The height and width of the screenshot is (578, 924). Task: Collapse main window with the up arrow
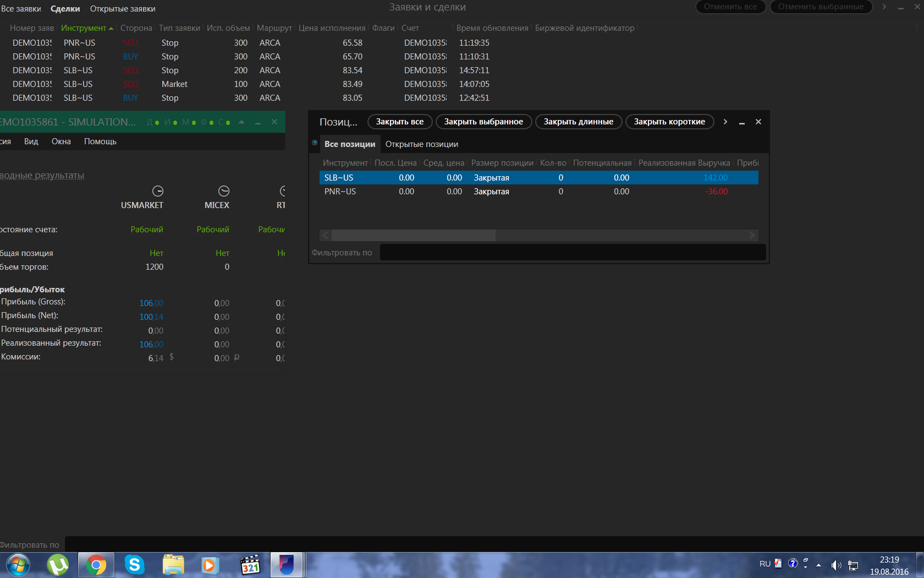[x=241, y=122]
